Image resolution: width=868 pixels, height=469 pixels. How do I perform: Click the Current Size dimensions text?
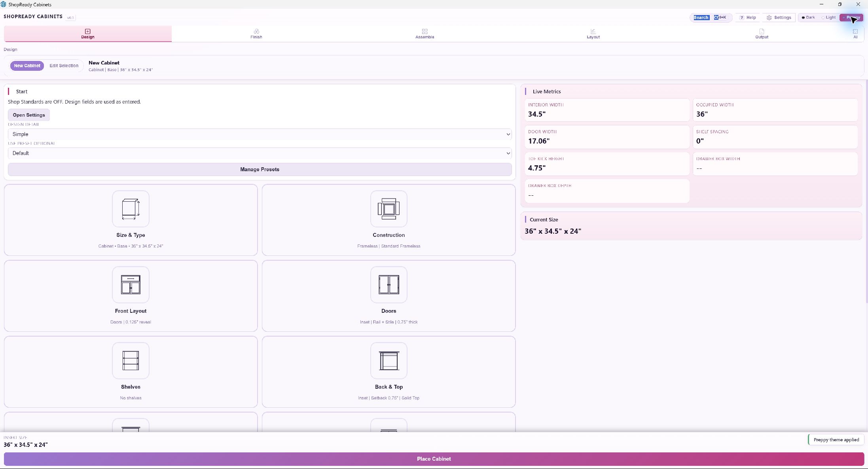[553, 231]
